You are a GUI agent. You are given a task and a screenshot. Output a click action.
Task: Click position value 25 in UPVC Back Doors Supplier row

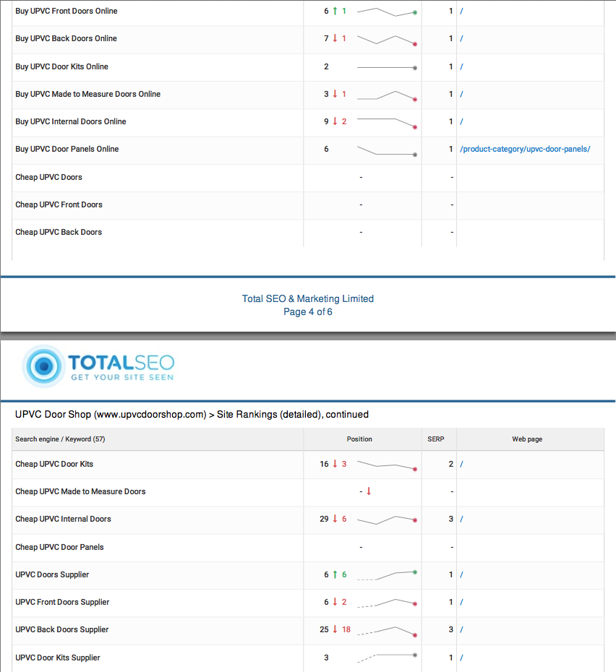tap(325, 629)
